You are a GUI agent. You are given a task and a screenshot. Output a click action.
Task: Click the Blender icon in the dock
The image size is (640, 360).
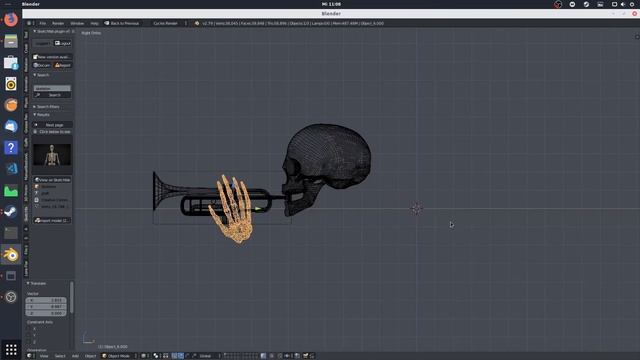11,255
